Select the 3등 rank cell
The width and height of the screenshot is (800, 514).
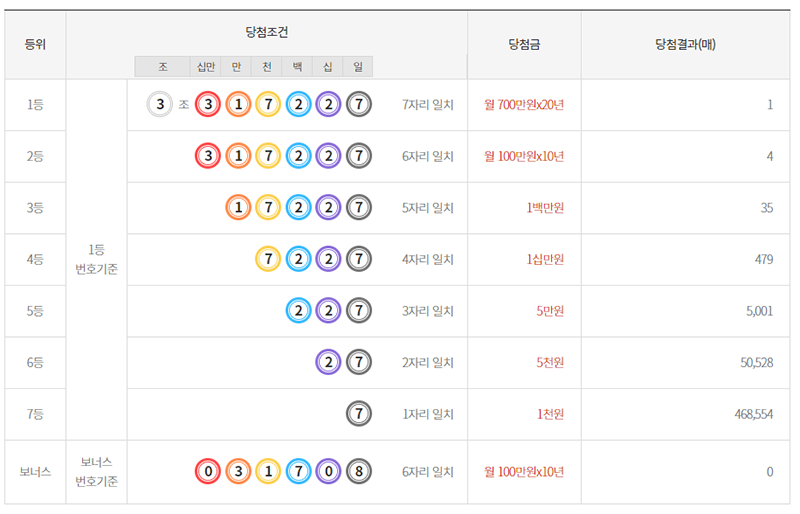click(x=35, y=208)
